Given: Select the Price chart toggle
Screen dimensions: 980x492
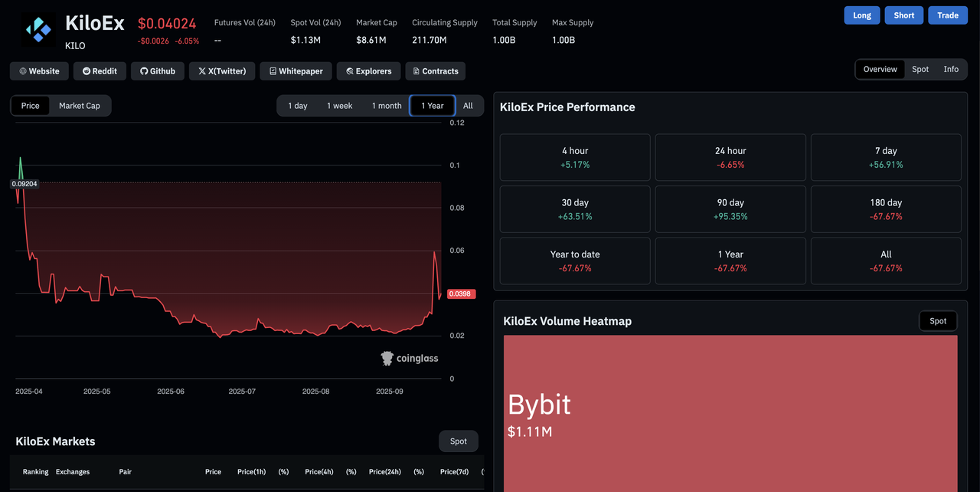Looking at the screenshot, I should [31, 106].
